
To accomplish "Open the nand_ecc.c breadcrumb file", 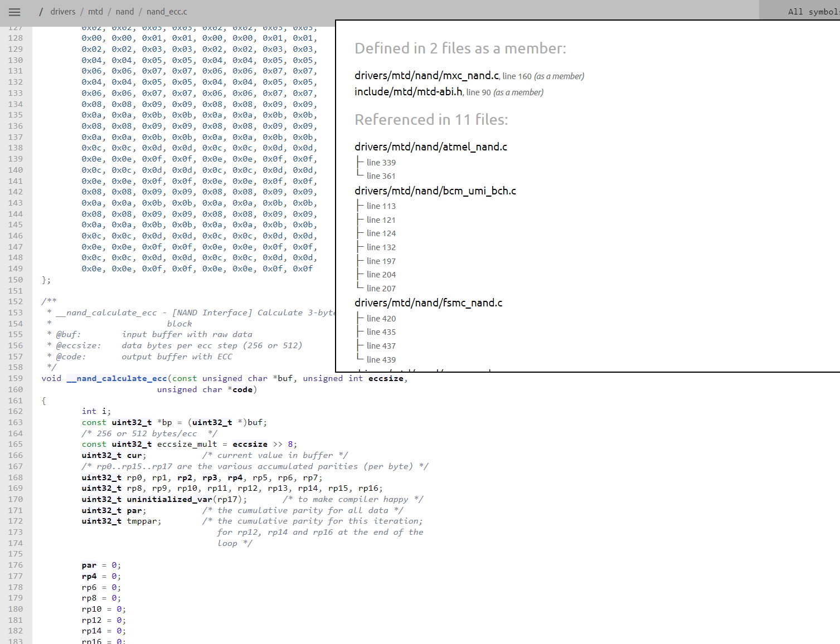I will 167,12.
